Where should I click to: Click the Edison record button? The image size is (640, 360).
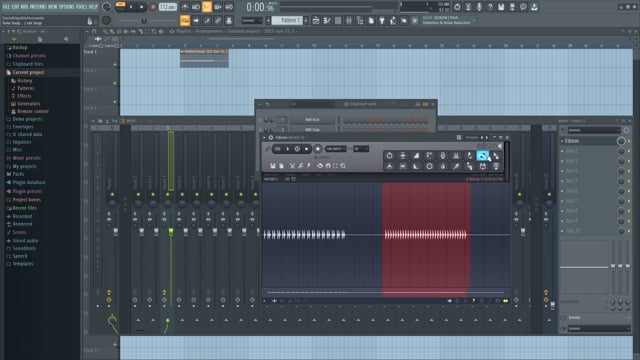(318, 149)
